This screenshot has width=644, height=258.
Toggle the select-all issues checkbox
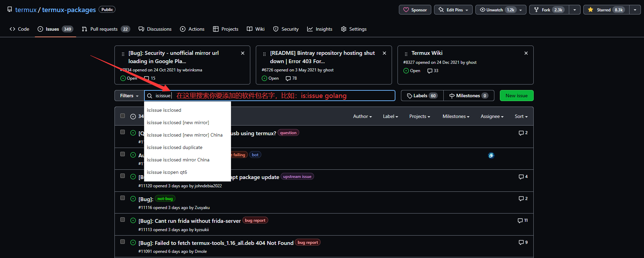click(x=122, y=116)
